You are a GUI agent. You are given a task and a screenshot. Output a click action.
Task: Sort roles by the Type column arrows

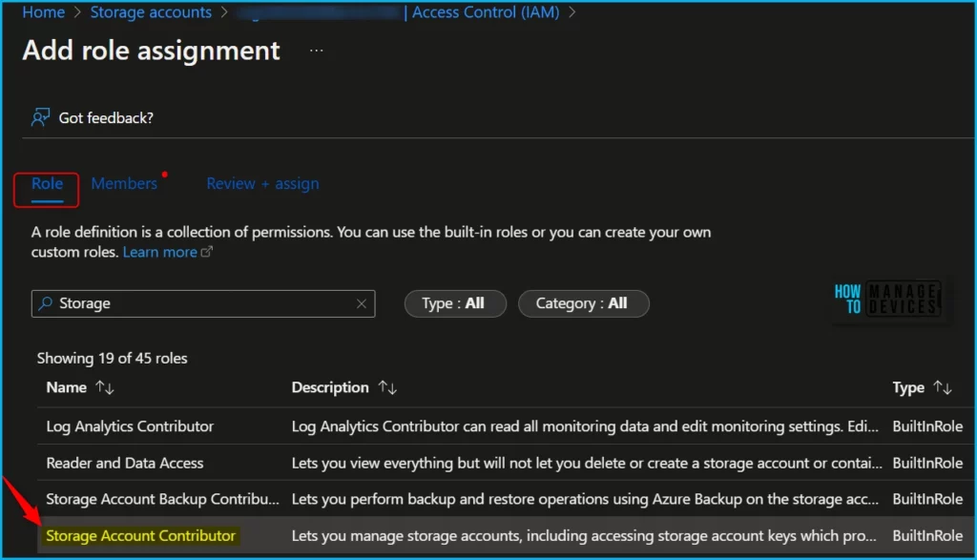click(x=943, y=387)
